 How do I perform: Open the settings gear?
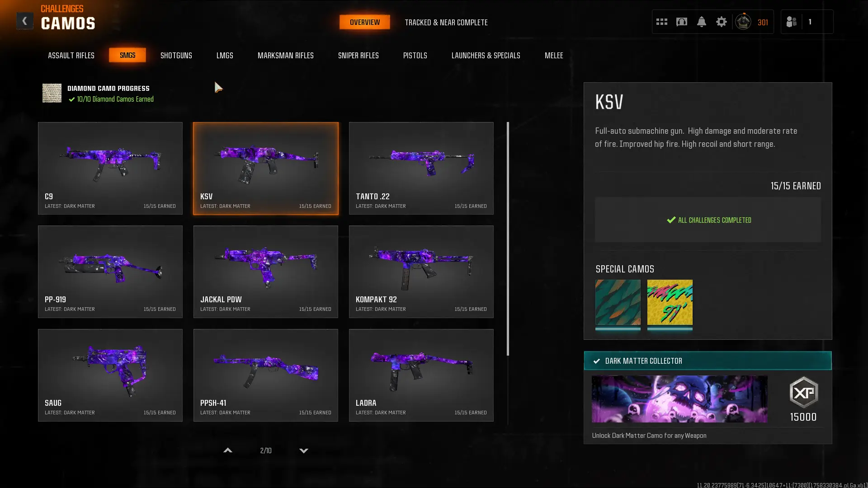click(x=721, y=22)
